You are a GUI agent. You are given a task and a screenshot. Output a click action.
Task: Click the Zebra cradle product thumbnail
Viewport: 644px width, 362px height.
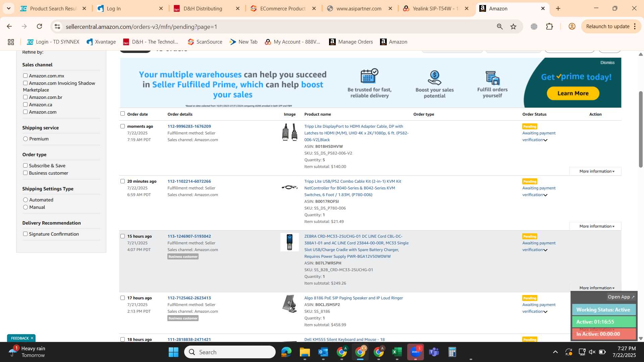point(289,242)
